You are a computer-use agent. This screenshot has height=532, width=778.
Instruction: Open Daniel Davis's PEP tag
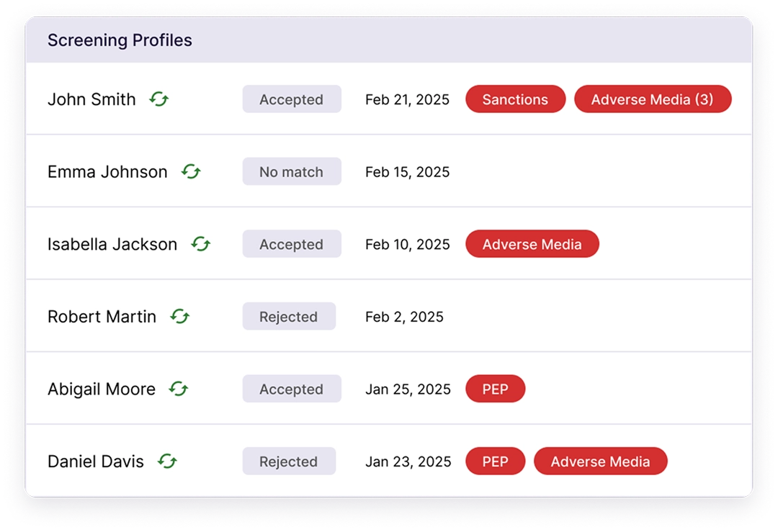[x=495, y=461]
